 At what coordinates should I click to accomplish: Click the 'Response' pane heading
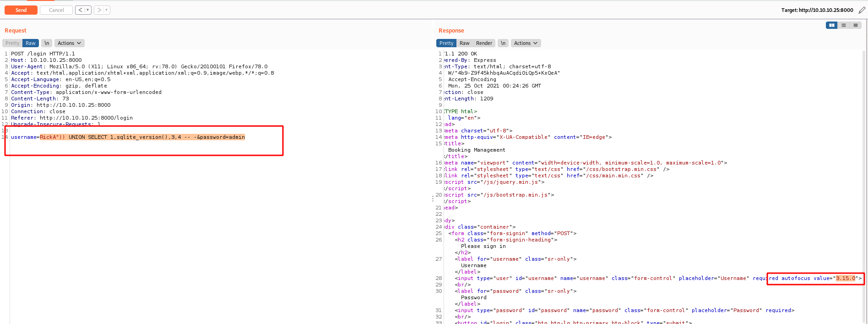click(451, 31)
